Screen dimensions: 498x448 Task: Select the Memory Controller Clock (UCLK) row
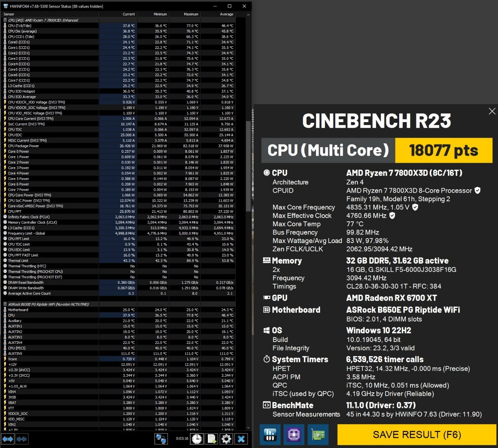119,223
